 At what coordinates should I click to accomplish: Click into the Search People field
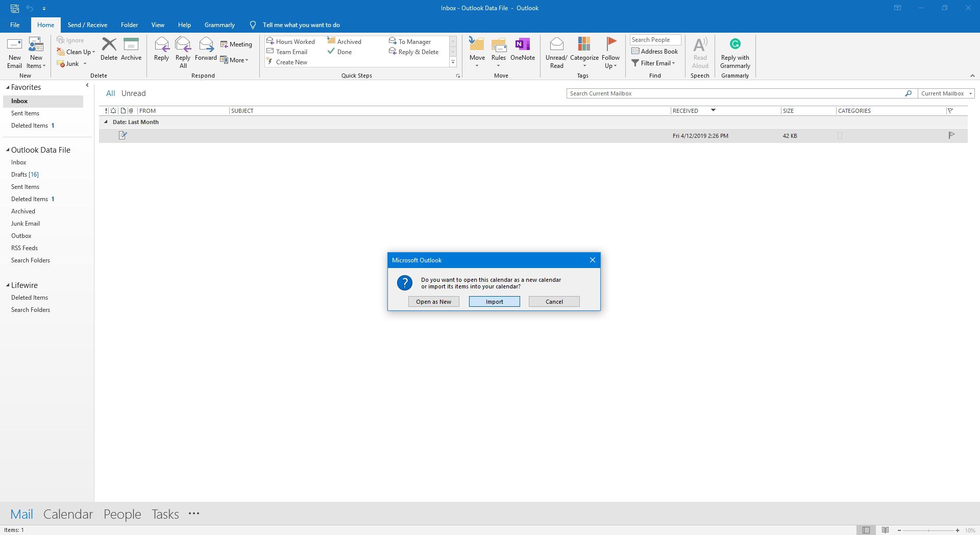pos(655,40)
